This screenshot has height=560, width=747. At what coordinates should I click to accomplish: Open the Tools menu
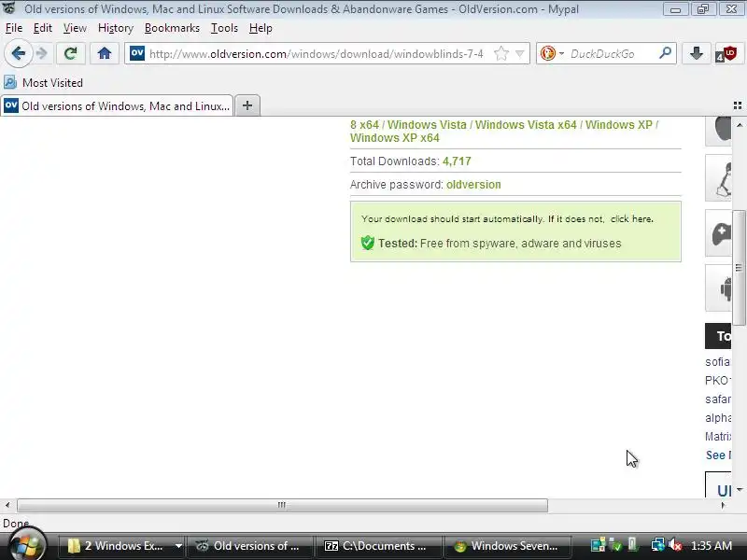224,28
